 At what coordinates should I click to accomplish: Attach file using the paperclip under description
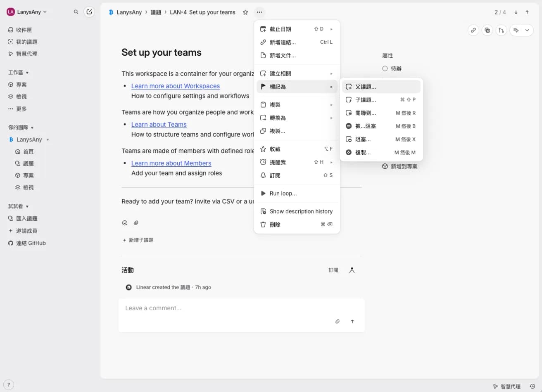136,223
